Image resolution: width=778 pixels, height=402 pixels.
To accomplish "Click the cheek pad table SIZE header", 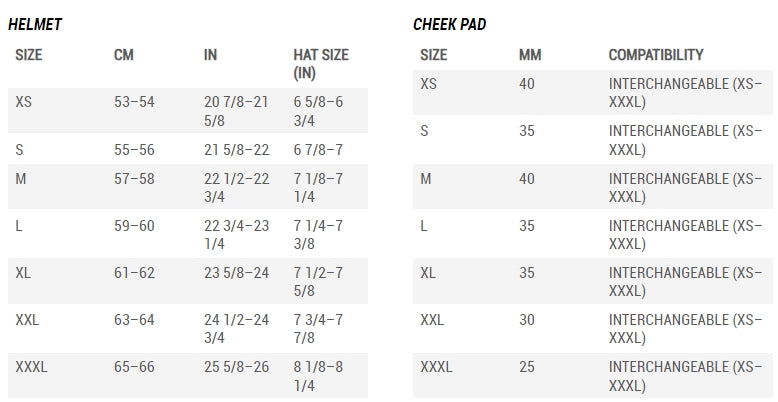I will (433, 55).
